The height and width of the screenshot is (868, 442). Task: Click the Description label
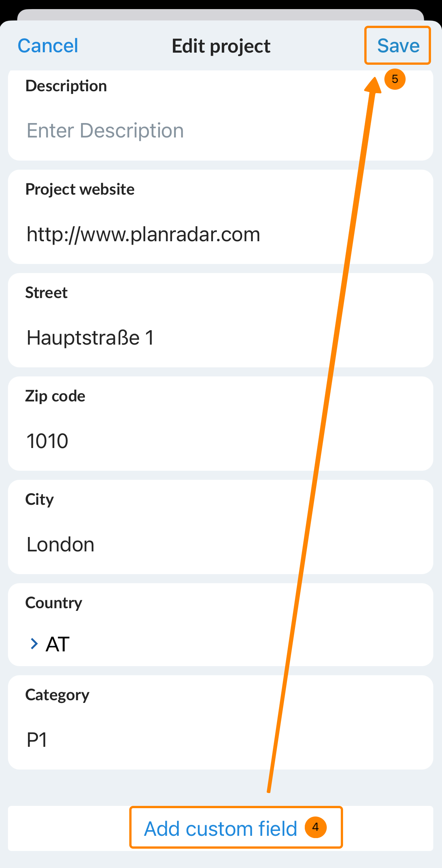[x=66, y=86]
